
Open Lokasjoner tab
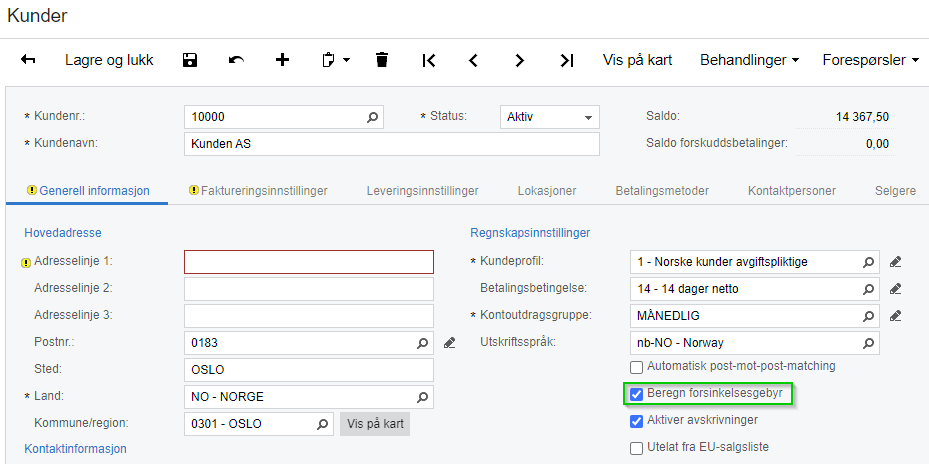click(x=547, y=191)
